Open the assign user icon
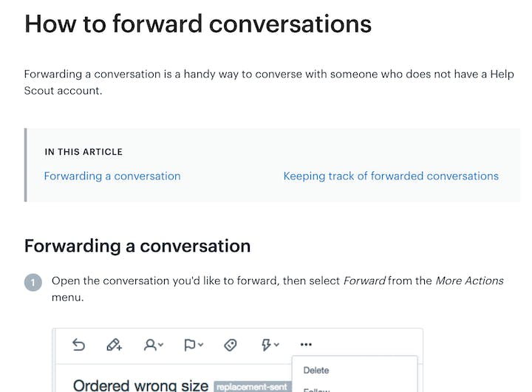 pyautogui.click(x=149, y=345)
